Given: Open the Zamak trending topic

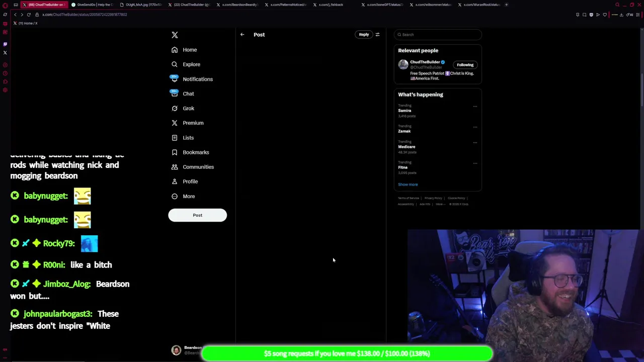Looking at the screenshot, I should click(405, 131).
